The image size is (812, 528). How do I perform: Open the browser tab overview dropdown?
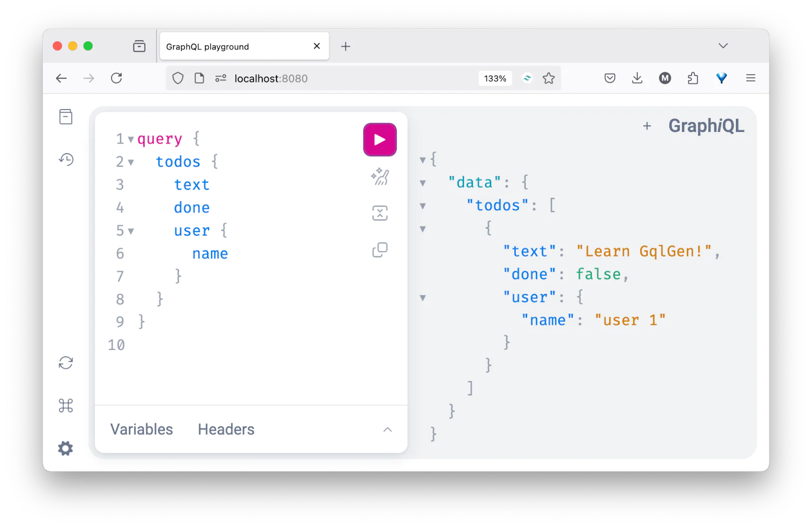(723, 46)
